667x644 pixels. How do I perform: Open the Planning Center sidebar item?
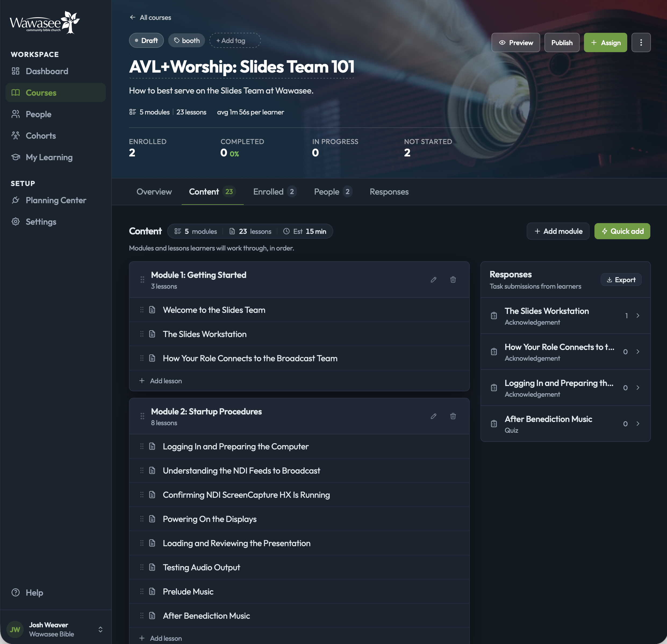[55, 200]
